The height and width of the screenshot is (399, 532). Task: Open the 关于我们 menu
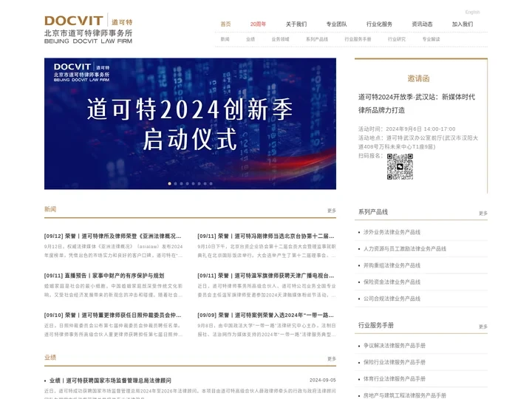pyautogui.click(x=296, y=24)
